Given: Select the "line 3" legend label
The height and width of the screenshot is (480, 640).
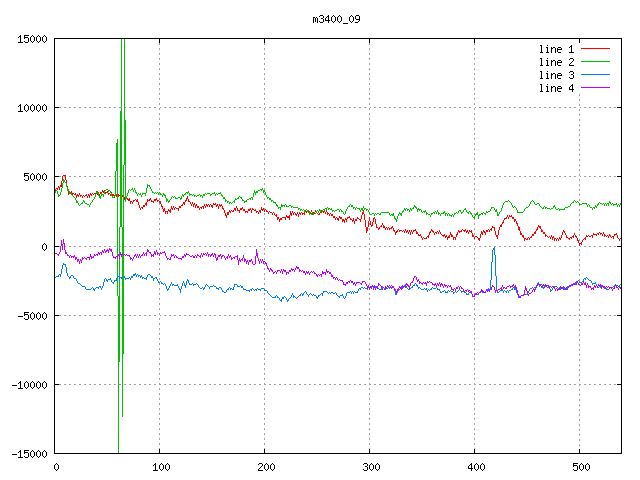Looking at the screenshot, I should [x=557, y=75].
